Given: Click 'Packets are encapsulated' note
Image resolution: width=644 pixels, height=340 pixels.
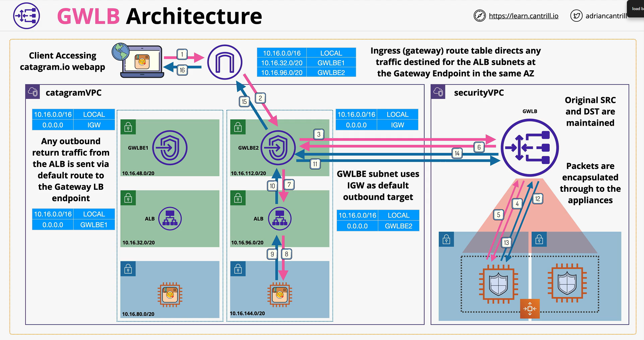Looking at the screenshot, I should pos(590,183).
